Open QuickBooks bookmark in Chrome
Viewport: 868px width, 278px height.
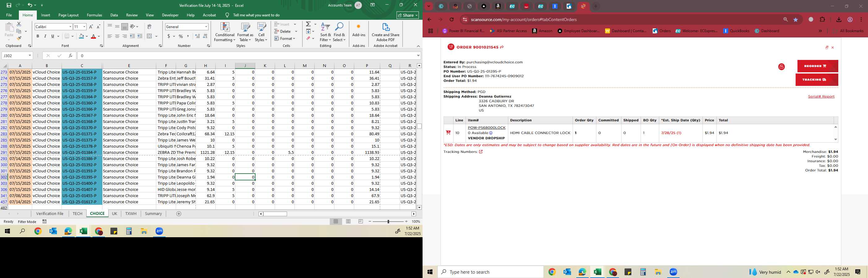click(x=736, y=31)
